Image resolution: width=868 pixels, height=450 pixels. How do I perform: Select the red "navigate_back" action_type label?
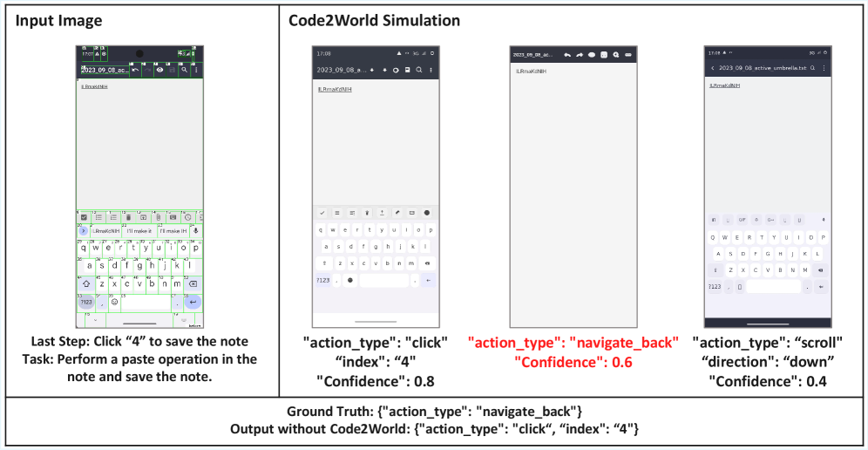(573, 343)
